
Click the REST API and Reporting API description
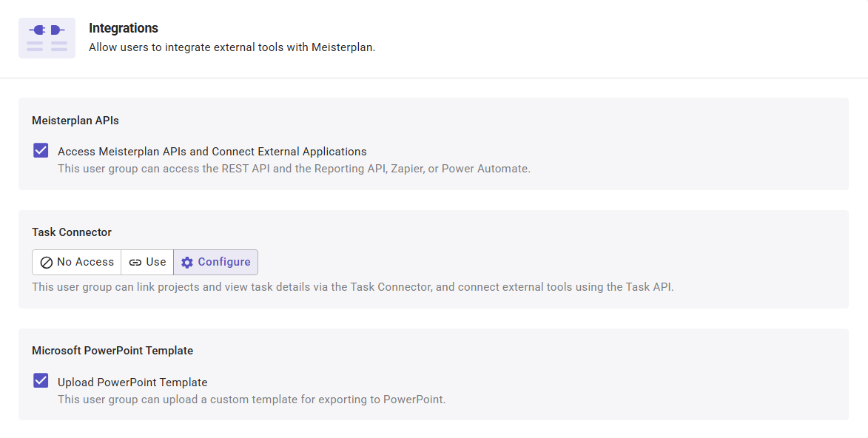click(x=294, y=169)
